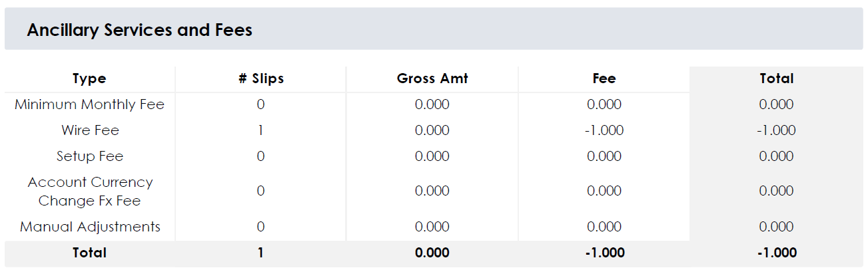The width and height of the screenshot is (868, 272).
Task: Select the Gross Amt column header
Action: (432, 78)
